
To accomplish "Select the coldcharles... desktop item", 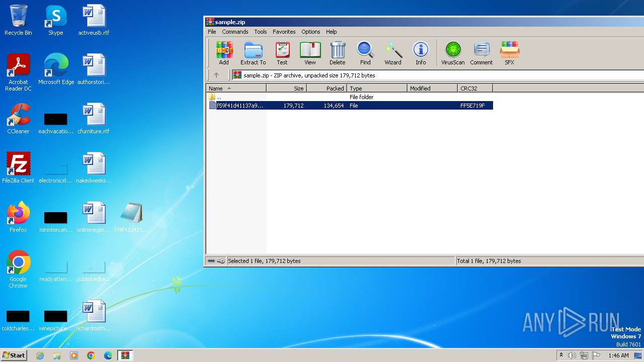I will (18, 320).
